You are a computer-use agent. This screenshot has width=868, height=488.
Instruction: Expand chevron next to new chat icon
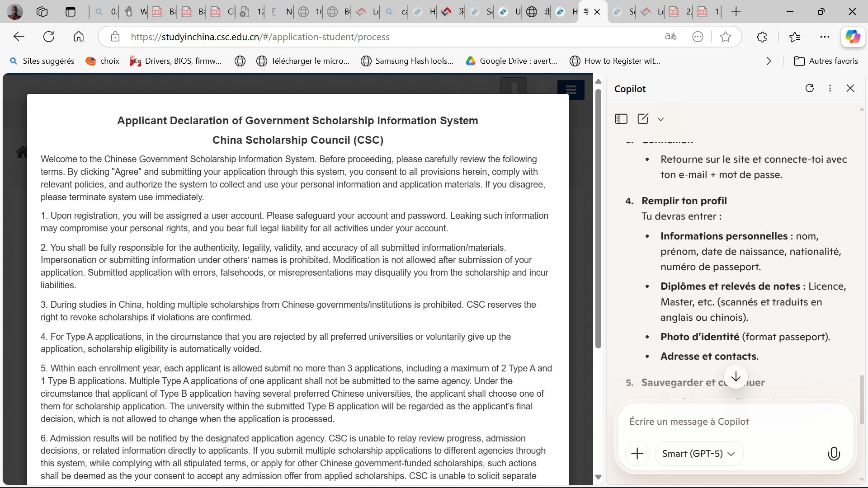click(x=661, y=119)
